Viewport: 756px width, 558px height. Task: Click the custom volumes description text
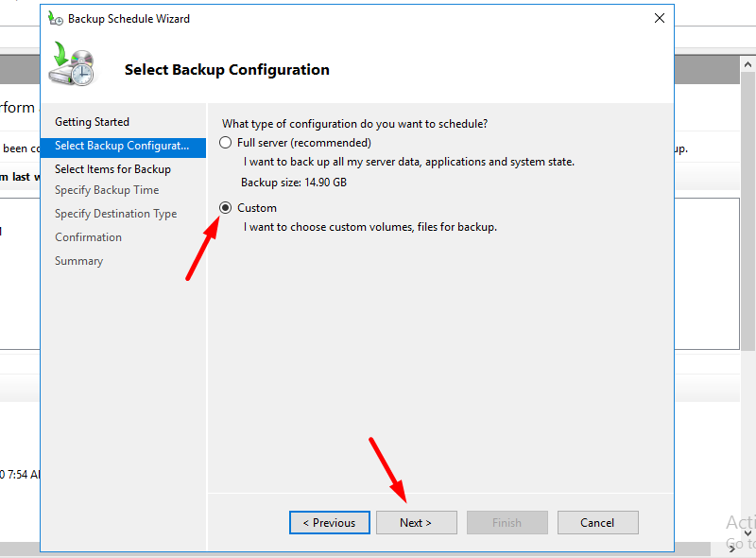[369, 227]
